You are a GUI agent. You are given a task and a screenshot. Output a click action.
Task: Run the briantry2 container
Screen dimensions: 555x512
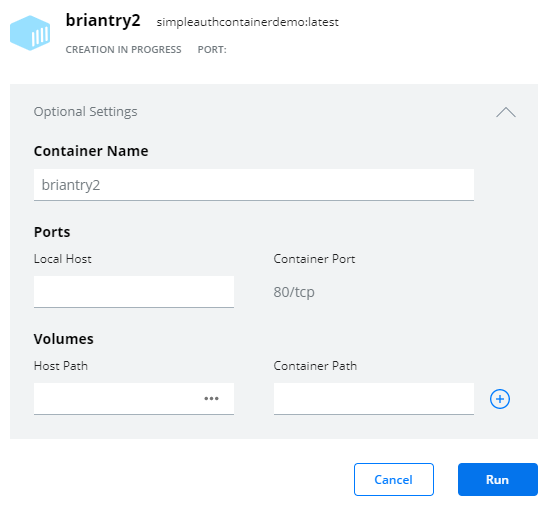tap(498, 479)
